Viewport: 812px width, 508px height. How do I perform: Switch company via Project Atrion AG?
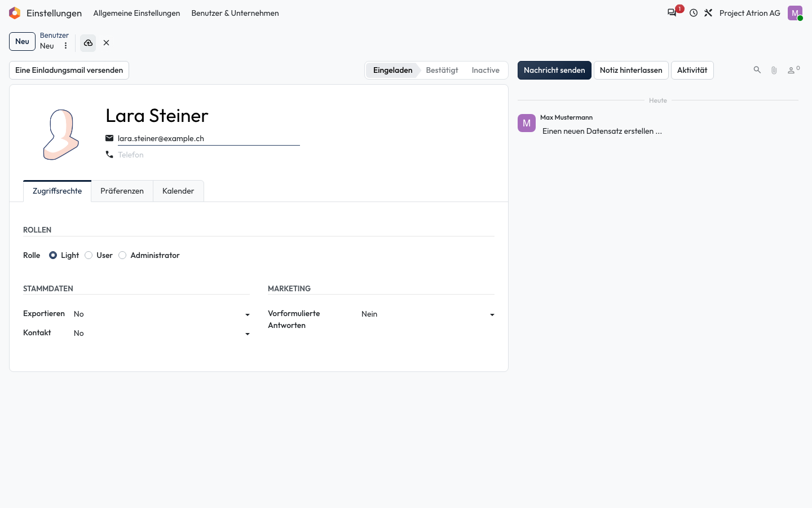750,13
